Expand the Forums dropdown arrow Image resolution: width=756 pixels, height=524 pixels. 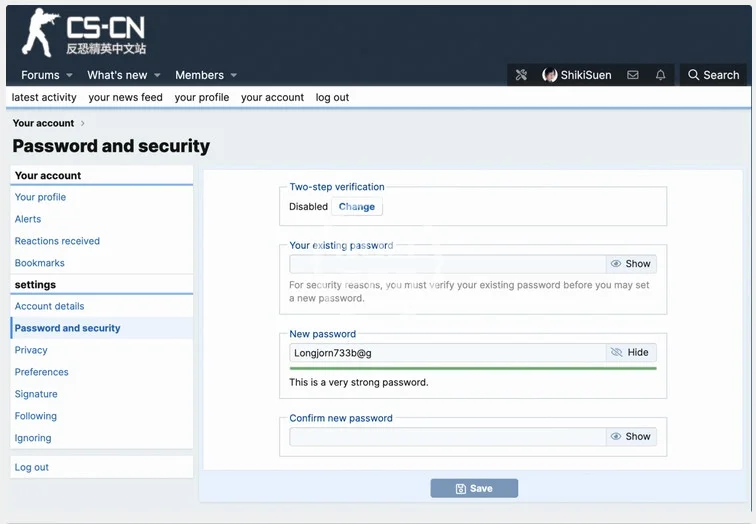point(69,75)
